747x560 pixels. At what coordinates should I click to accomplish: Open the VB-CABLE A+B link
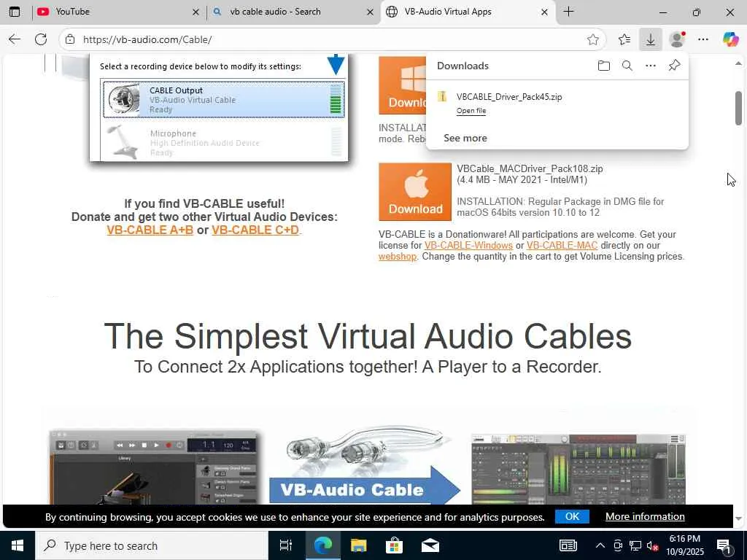coord(150,230)
